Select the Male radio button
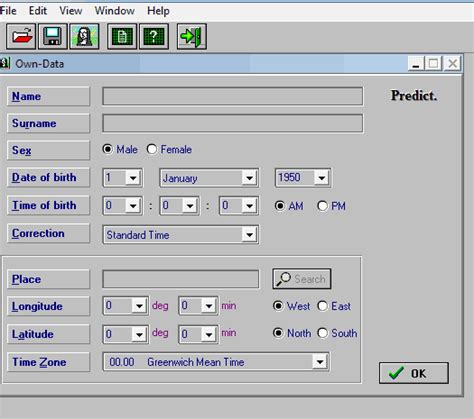The width and height of the screenshot is (474, 419). (108, 149)
